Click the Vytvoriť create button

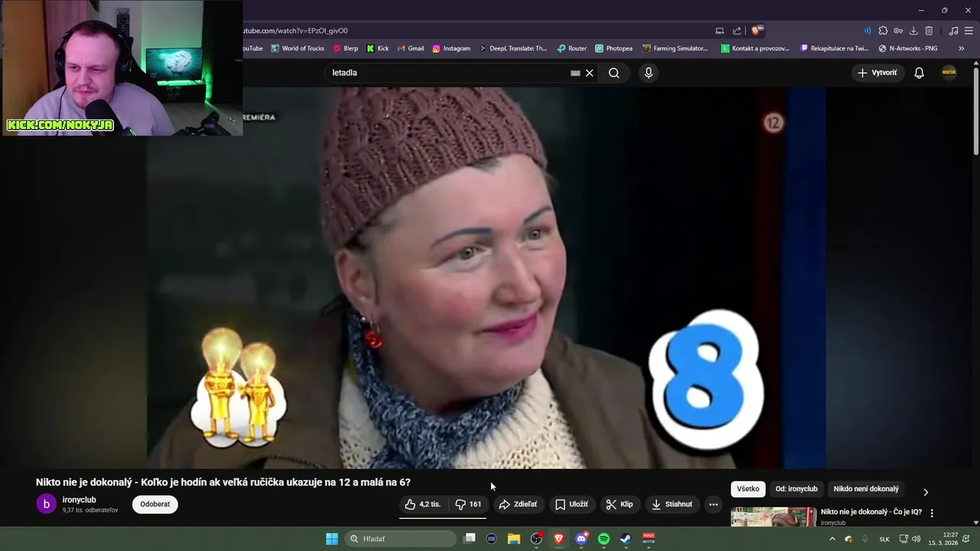click(x=877, y=73)
